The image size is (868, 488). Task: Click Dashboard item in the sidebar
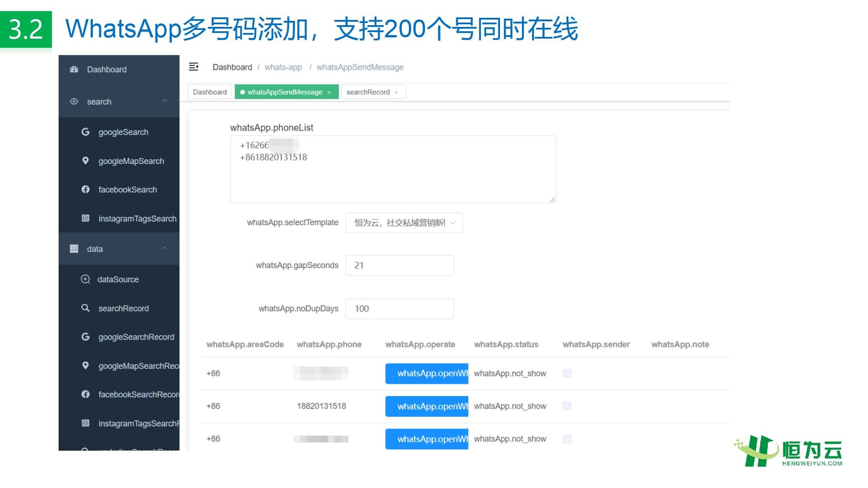tap(119, 69)
